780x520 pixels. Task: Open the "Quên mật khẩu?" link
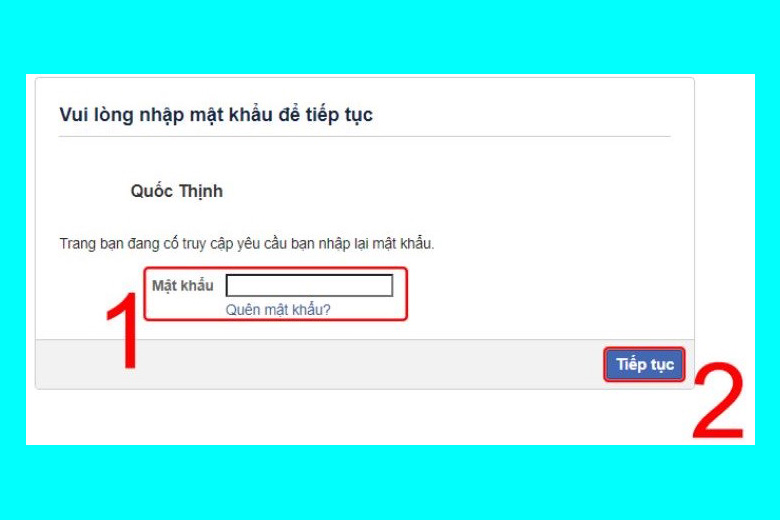coord(278,310)
